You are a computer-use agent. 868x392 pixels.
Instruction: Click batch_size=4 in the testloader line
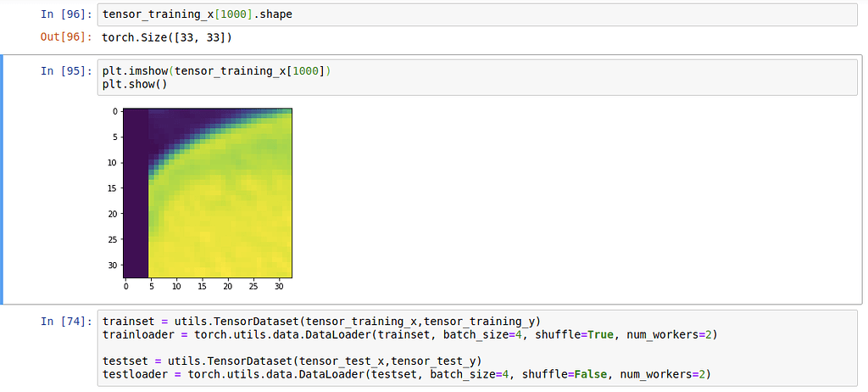tap(472, 374)
